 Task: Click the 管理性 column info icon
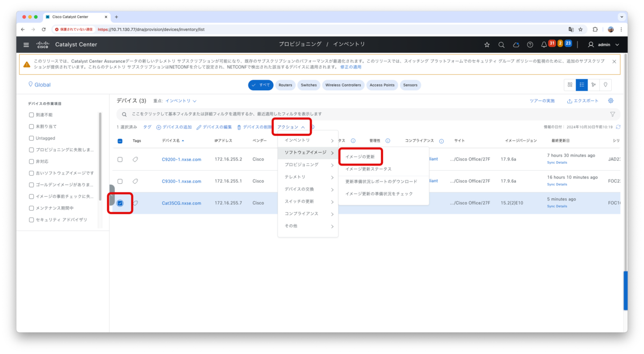pyautogui.click(x=387, y=141)
